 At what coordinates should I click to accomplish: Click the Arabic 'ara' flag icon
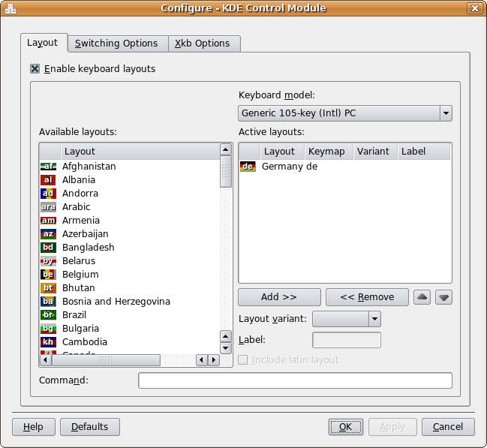click(48, 207)
